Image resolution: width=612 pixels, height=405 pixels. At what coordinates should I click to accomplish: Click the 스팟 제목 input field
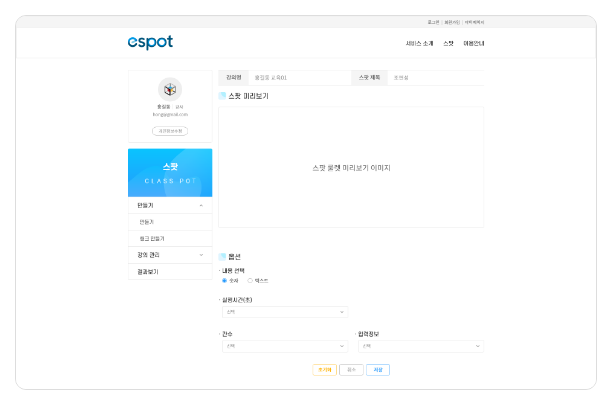(435, 77)
